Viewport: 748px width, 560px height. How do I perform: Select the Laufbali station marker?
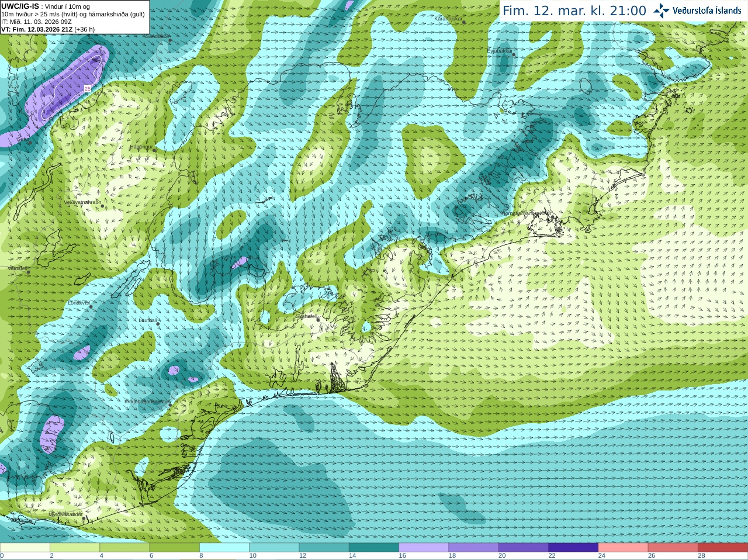[158, 324]
